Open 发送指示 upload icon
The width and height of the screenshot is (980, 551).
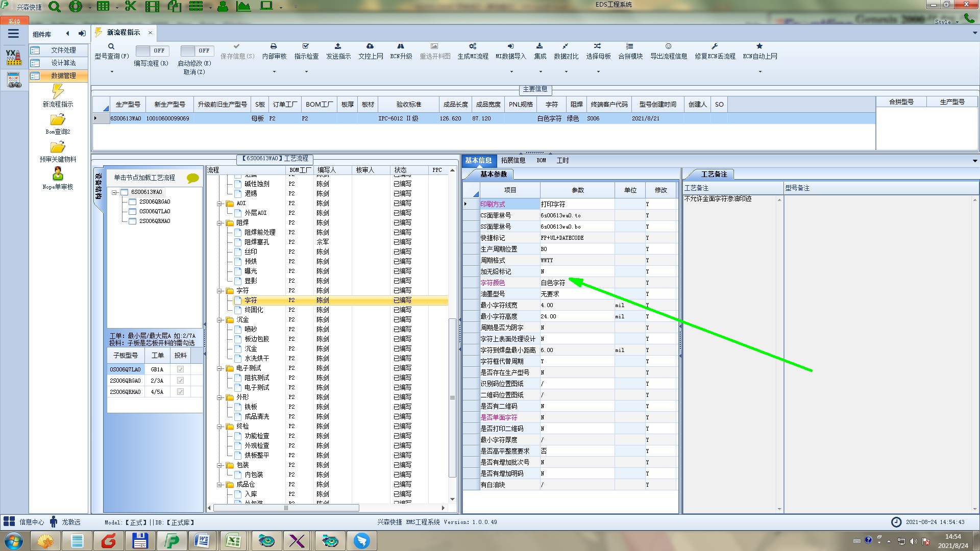pyautogui.click(x=338, y=46)
